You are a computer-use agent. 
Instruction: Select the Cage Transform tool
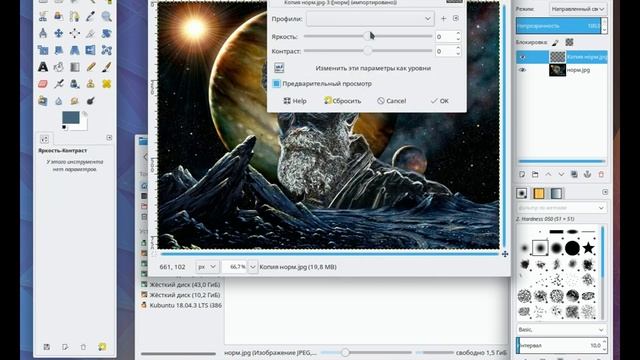[107, 50]
